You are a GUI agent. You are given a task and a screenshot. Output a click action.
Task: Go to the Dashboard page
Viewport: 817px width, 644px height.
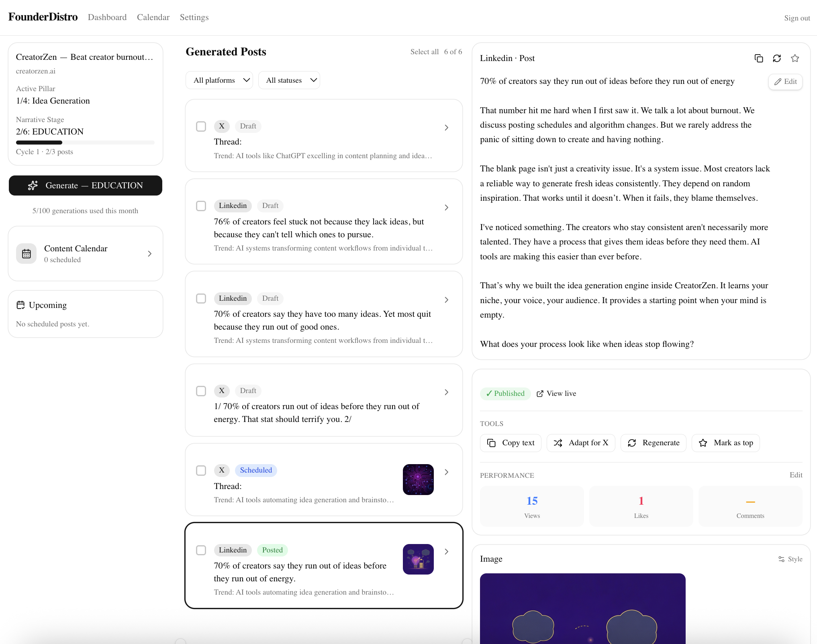pos(107,17)
